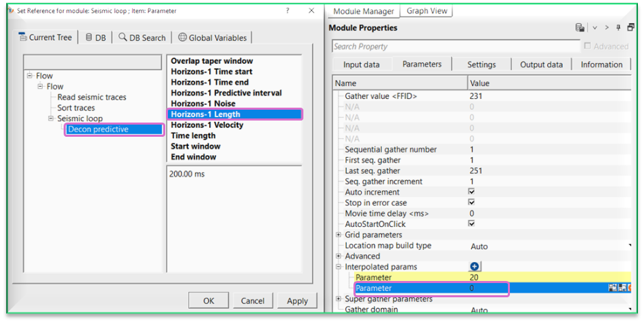Image resolution: width=644 pixels, height=323 pixels.
Task: Click the database lock icon in Module Properties header
Action: [x=580, y=28]
